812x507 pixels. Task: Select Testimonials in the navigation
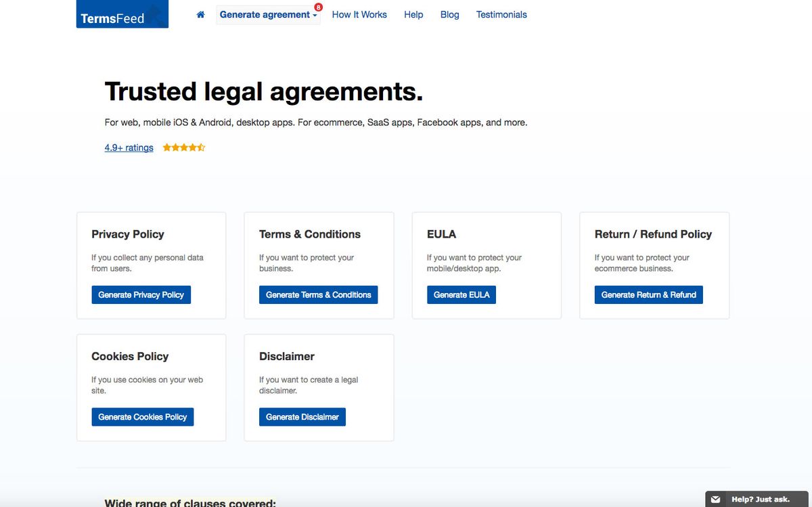[x=501, y=14]
